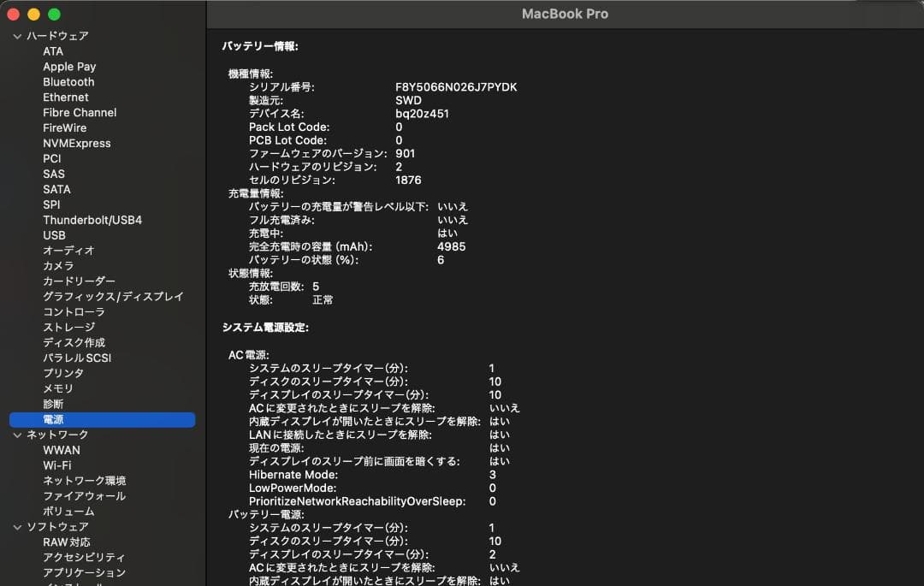Click the バッテリー電源 subsection label
Image resolution: width=924 pixels, height=586 pixels.
266,514
